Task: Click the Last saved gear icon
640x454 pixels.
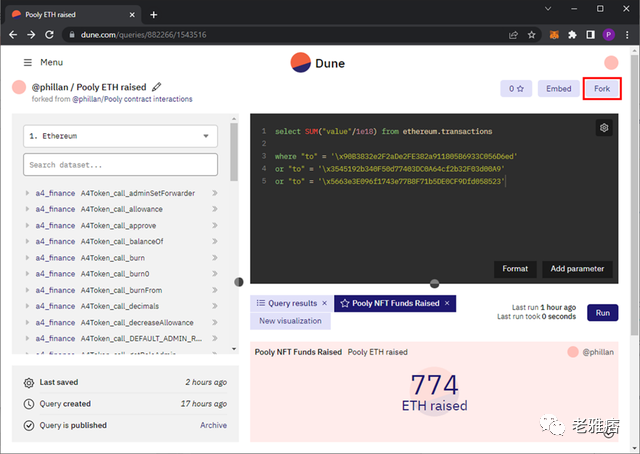Action: click(29, 383)
